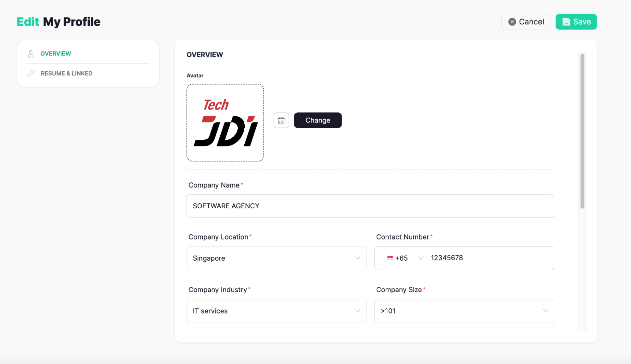Click the Tech JDI avatar image
The image size is (631, 364).
click(x=225, y=122)
